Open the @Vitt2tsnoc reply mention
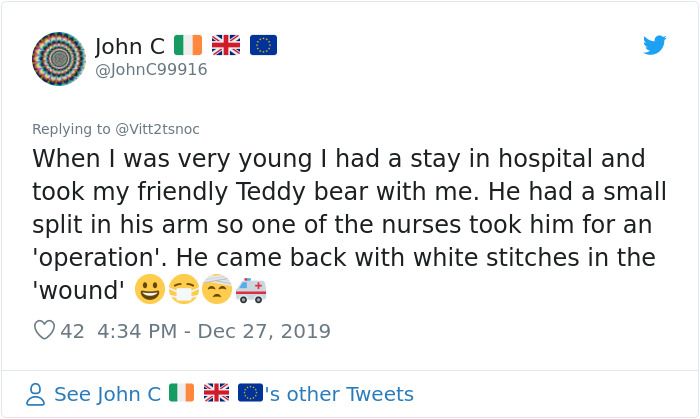The image size is (700, 419). [158, 129]
